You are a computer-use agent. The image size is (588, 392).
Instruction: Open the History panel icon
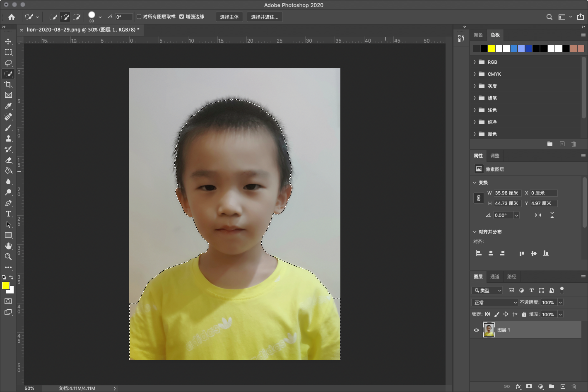461,38
